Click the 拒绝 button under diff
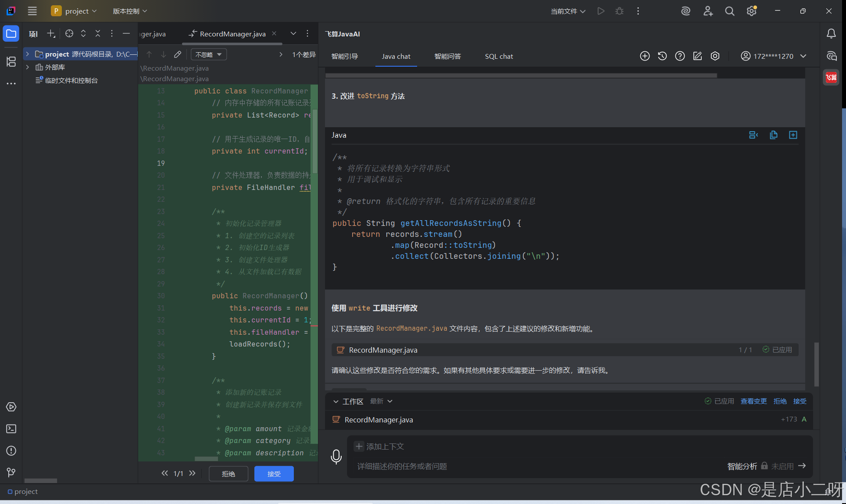846x504 pixels. (228, 474)
